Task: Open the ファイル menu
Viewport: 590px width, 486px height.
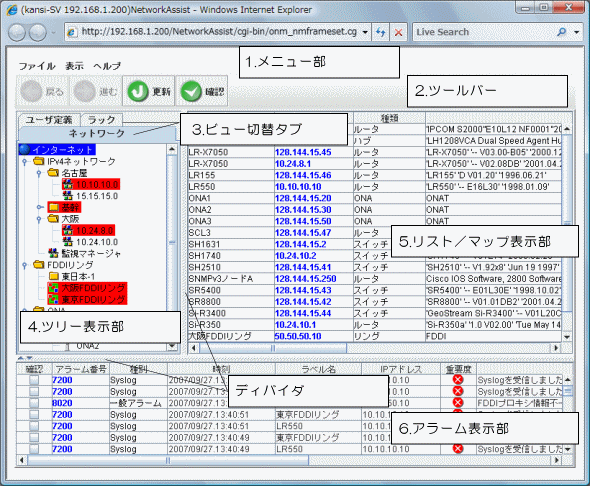Action: tap(37, 66)
